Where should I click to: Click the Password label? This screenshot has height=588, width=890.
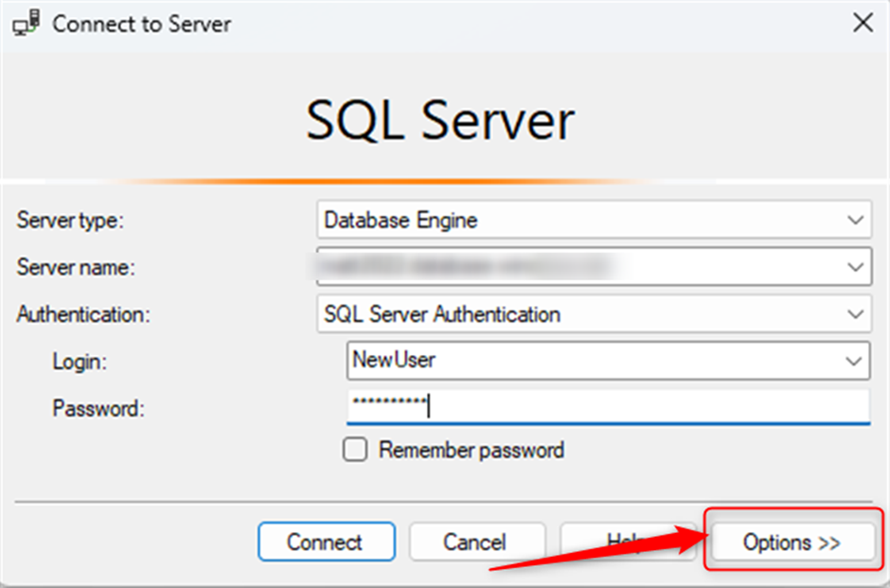(98, 408)
